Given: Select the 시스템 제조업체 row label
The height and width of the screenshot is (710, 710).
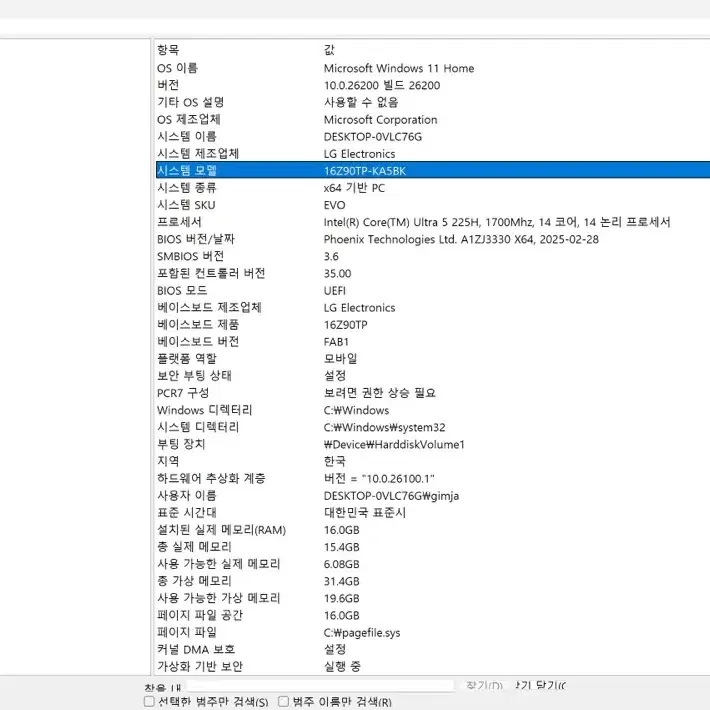Looking at the screenshot, I should click(198, 154).
